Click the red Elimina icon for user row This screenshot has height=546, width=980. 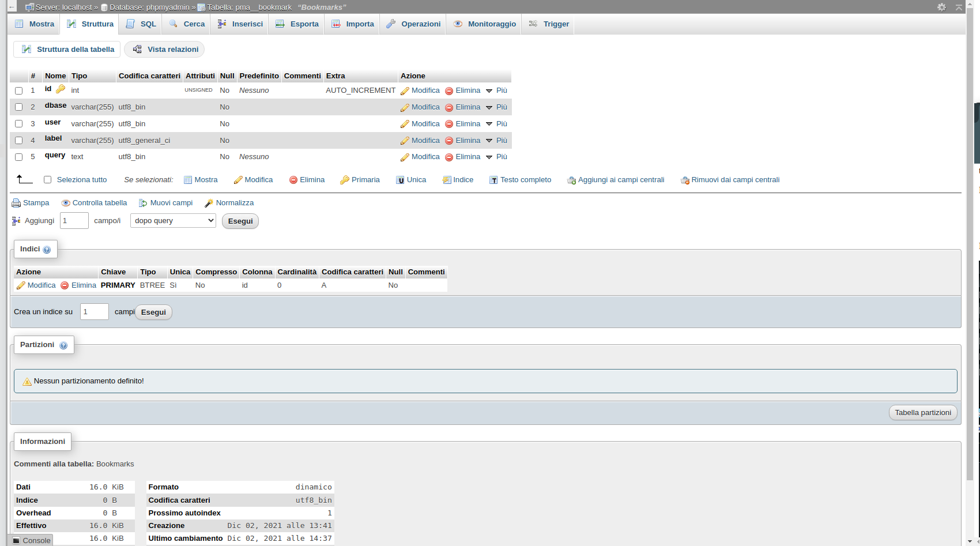pyautogui.click(x=449, y=124)
